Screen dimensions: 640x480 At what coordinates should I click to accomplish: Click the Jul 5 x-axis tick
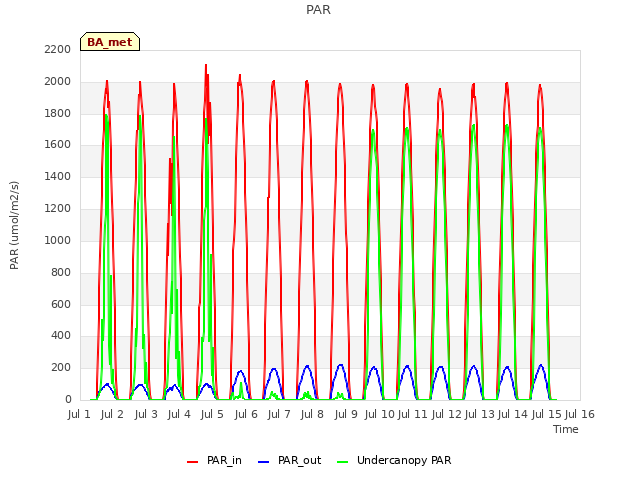[212, 414]
